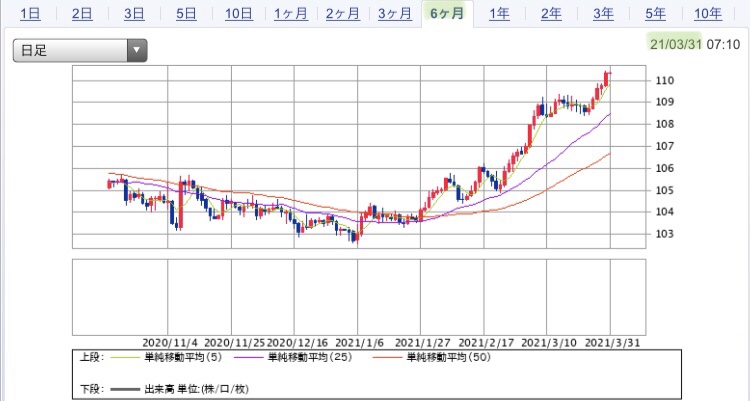Show the 5年 period chart
The image size is (750, 401).
[655, 13]
